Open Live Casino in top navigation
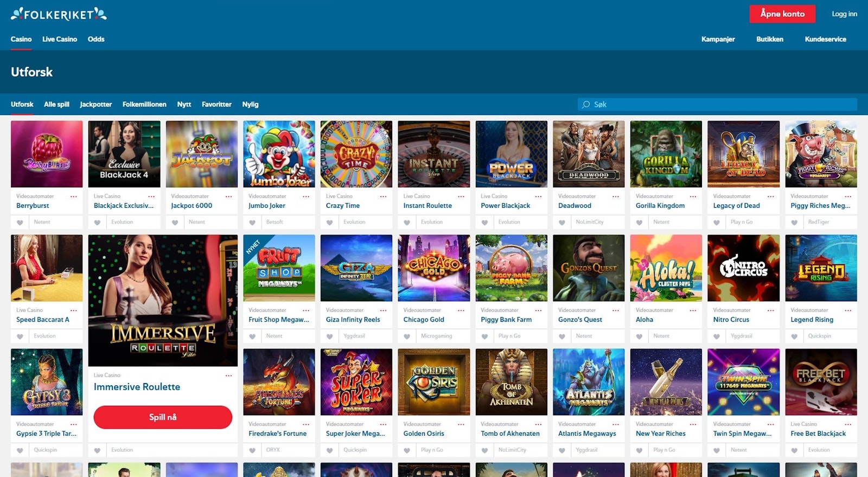The height and width of the screenshot is (477, 868). (x=60, y=39)
